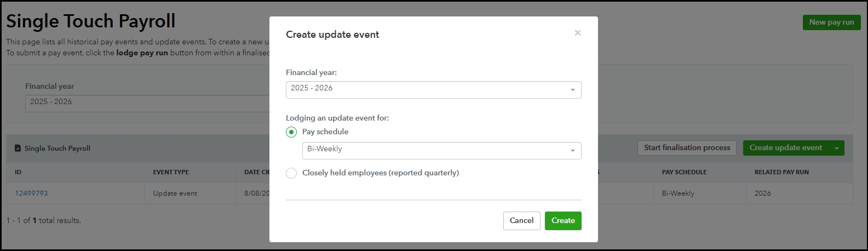
Task: Cancel the update event dialog
Action: coord(521,221)
